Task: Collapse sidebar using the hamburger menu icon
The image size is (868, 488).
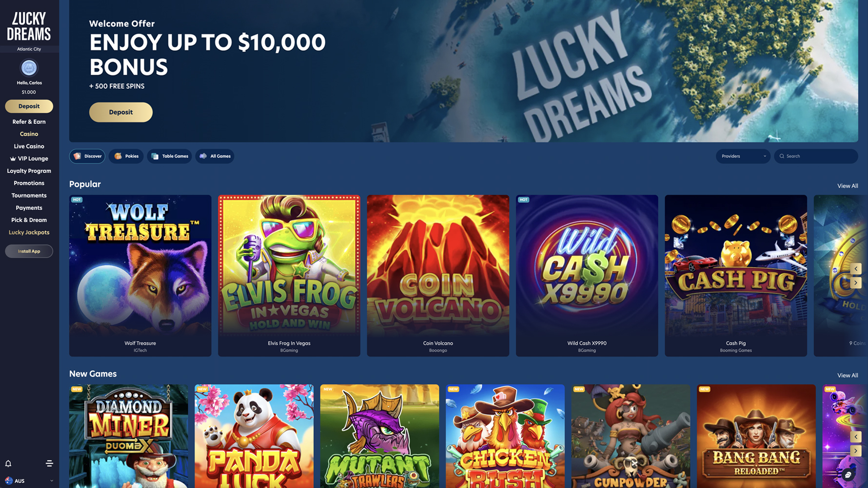Action: click(x=49, y=464)
